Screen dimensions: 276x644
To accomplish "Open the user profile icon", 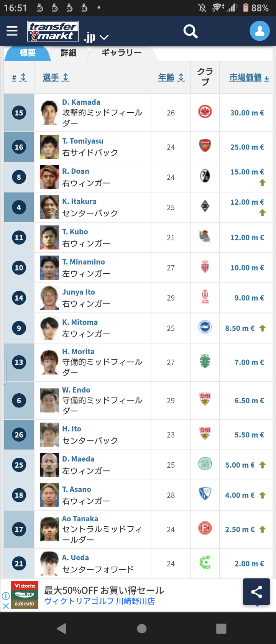I will pyautogui.click(x=260, y=31).
